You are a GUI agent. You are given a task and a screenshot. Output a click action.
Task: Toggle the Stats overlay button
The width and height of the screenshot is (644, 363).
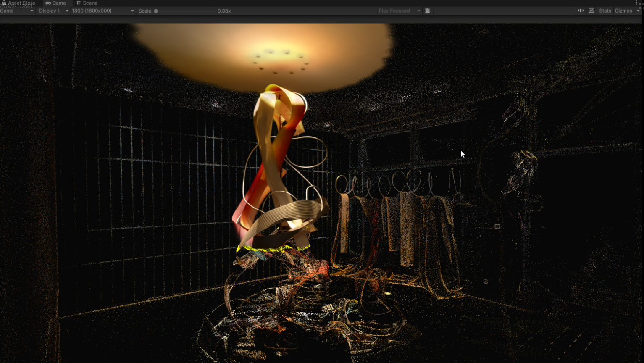click(x=605, y=11)
